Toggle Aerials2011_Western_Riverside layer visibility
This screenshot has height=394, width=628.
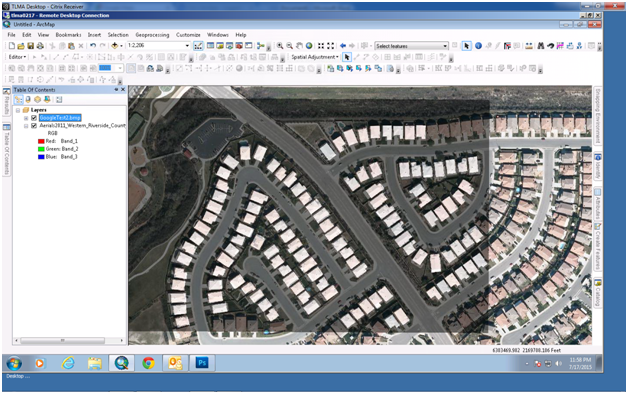(34, 126)
